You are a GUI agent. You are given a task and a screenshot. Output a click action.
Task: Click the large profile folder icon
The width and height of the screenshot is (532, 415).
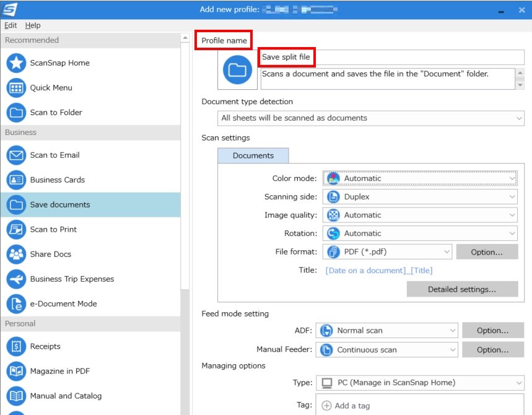click(237, 70)
